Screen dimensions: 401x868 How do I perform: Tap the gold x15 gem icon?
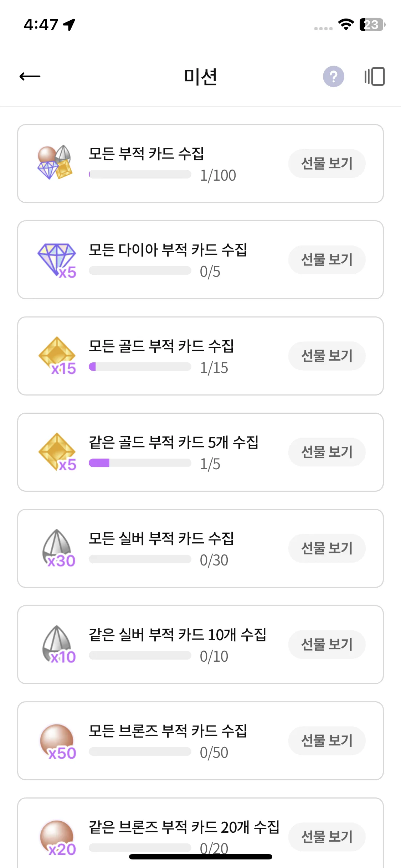[57, 356]
